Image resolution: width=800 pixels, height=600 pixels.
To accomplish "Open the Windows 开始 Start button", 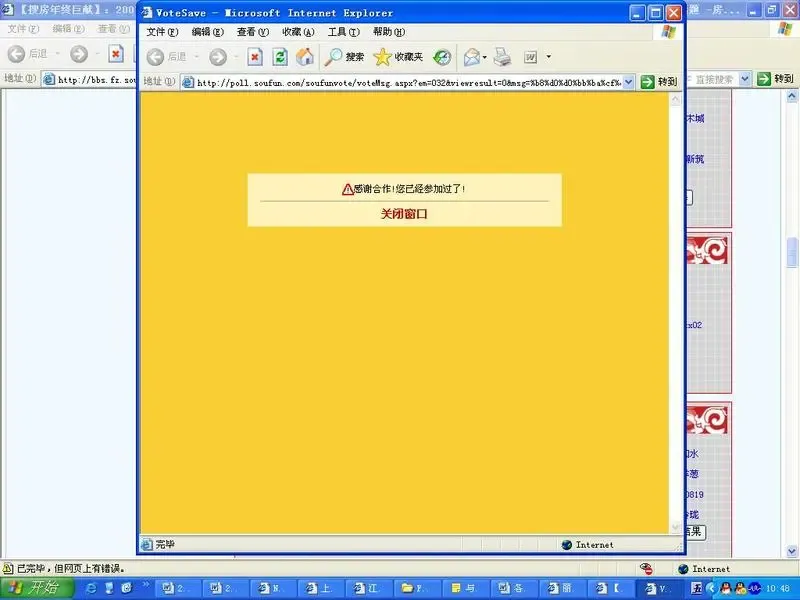I will [37, 588].
